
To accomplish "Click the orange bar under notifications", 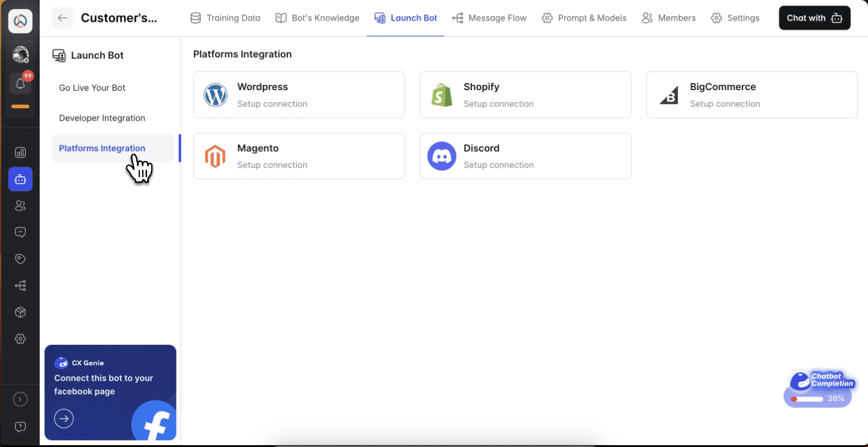I will pyautogui.click(x=20, y=106).
